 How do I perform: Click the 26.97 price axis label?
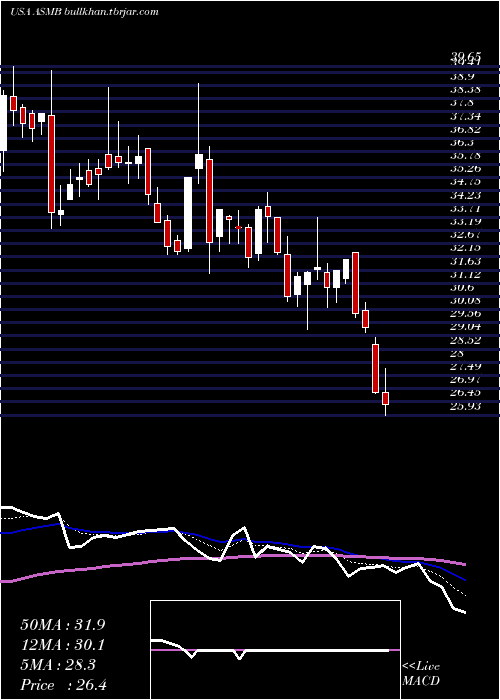pyautogui.click(x=465, y=379)
